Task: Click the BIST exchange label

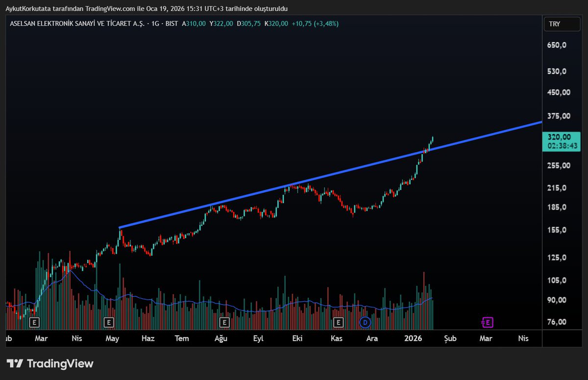Action: [171, 23]
